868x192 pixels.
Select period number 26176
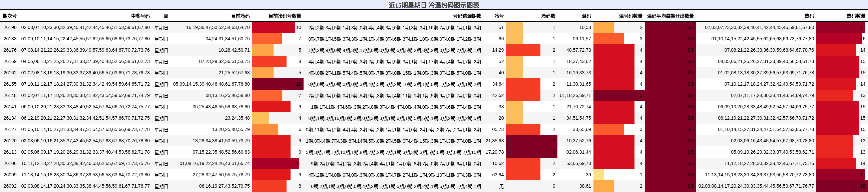tap(10, 50)
